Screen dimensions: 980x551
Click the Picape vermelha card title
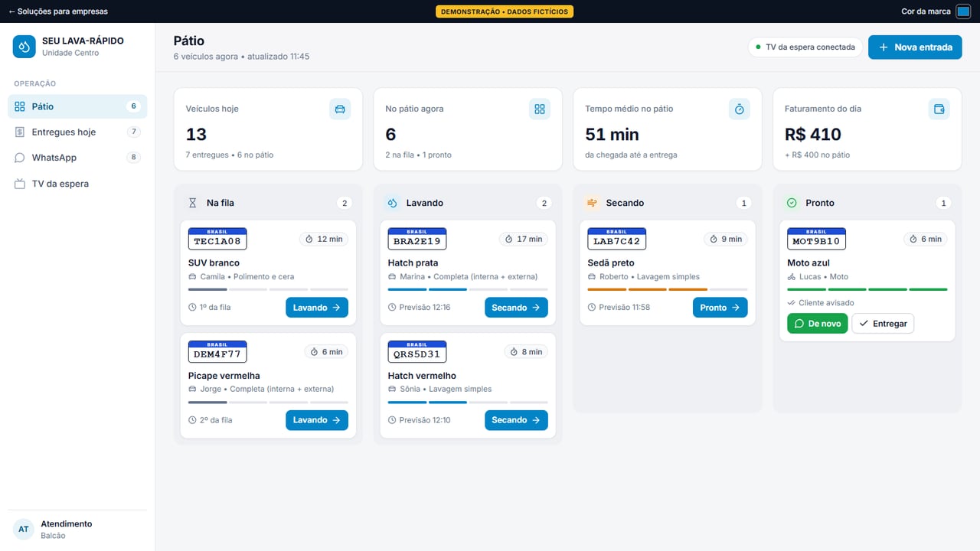coord(224,376)
